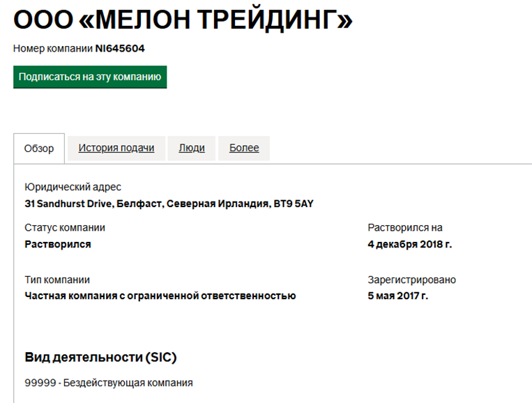Click the 'Юридический адрес' label

[73, 187]
